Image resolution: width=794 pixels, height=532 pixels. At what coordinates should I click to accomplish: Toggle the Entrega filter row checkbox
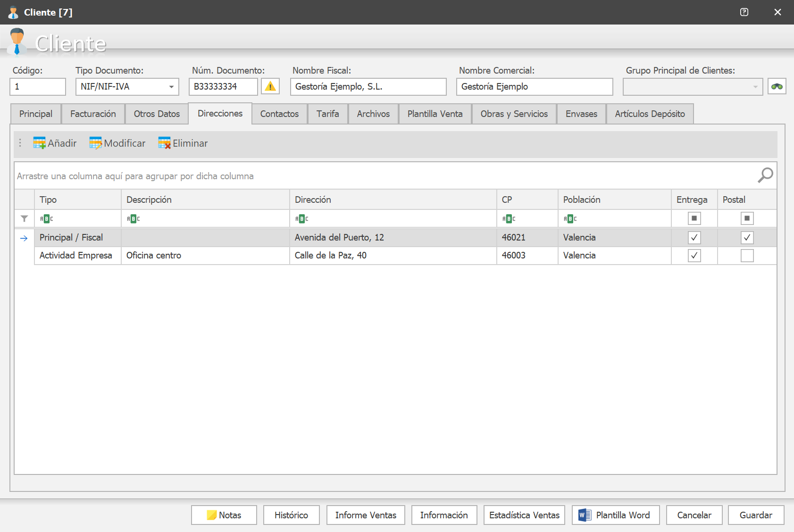tap(694, 218)
